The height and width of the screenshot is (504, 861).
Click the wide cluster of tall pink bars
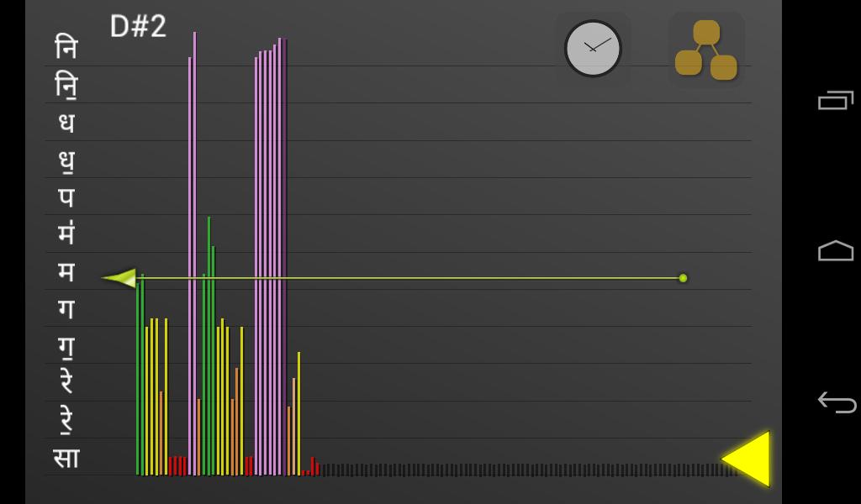[271, 252]
